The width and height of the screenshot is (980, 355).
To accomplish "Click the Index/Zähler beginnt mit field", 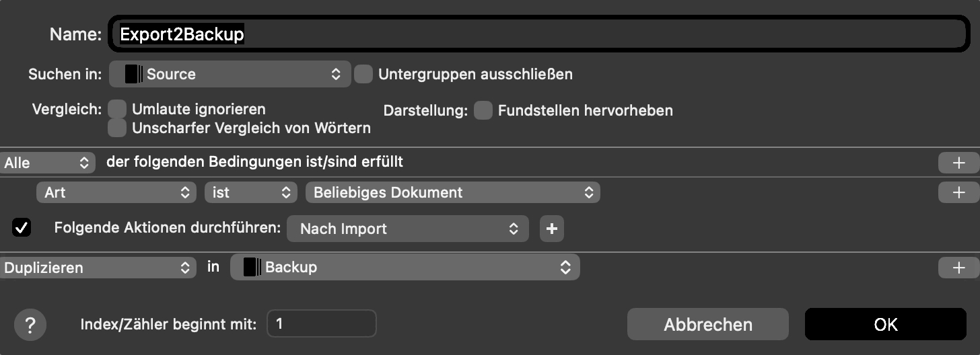I will tap(322, 324).
